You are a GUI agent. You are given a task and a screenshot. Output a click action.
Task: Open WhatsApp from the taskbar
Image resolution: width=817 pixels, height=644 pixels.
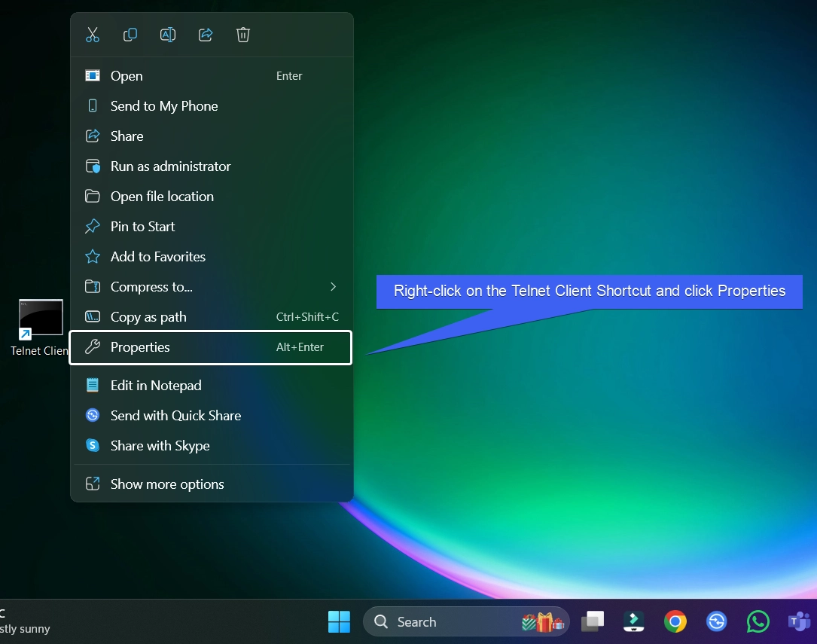coord(758,622)
